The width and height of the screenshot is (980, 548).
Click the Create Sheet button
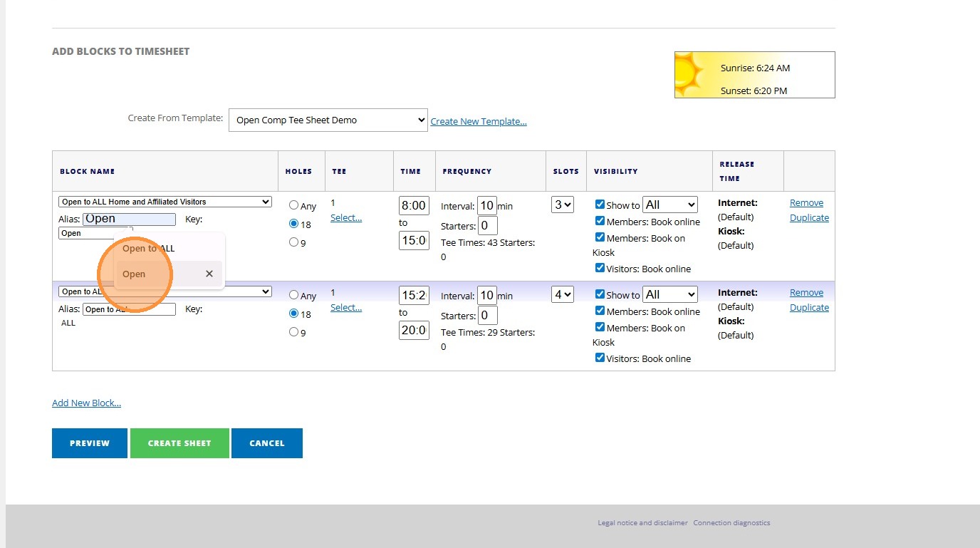(x=179, y=443)
